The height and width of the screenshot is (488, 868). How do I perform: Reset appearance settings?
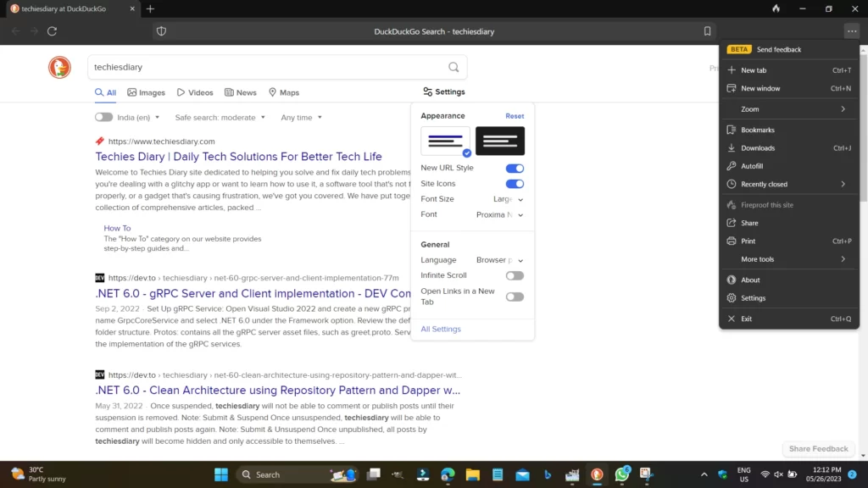(515, 116)
